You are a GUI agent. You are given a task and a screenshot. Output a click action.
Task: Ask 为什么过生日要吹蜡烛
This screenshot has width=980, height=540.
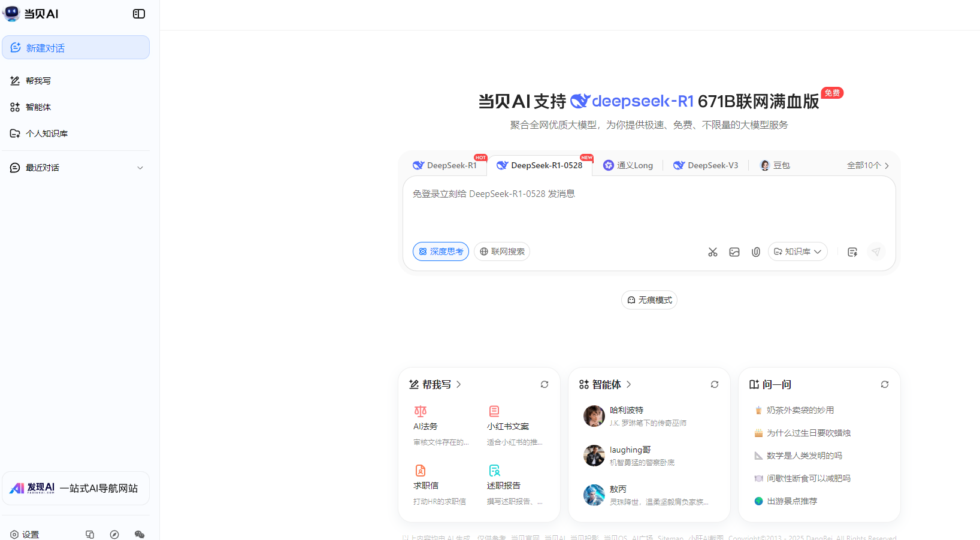[809, 433]
